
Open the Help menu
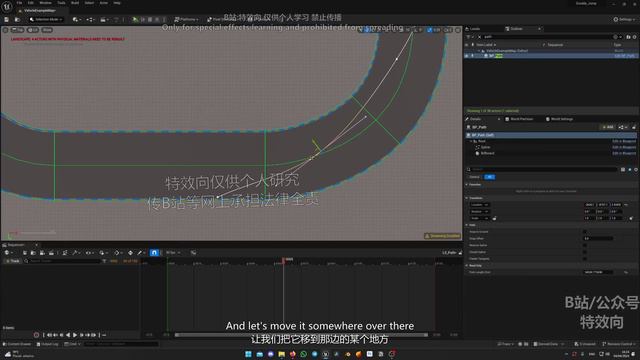pyautogui.click(x=117, y=3)
